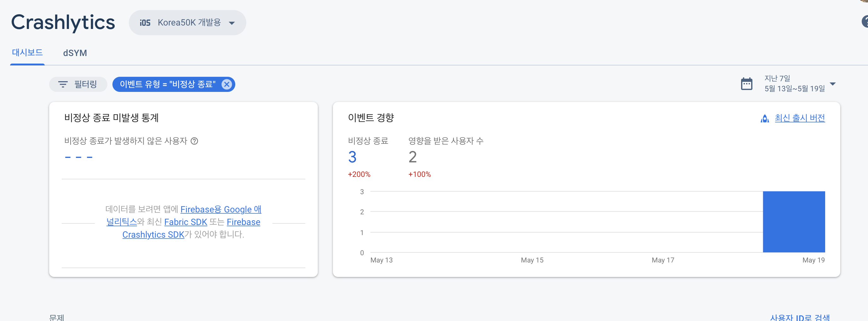Click the help icon beside 비정상 종료가 발생하지 않은 사용자

click(x=194, y=141)
